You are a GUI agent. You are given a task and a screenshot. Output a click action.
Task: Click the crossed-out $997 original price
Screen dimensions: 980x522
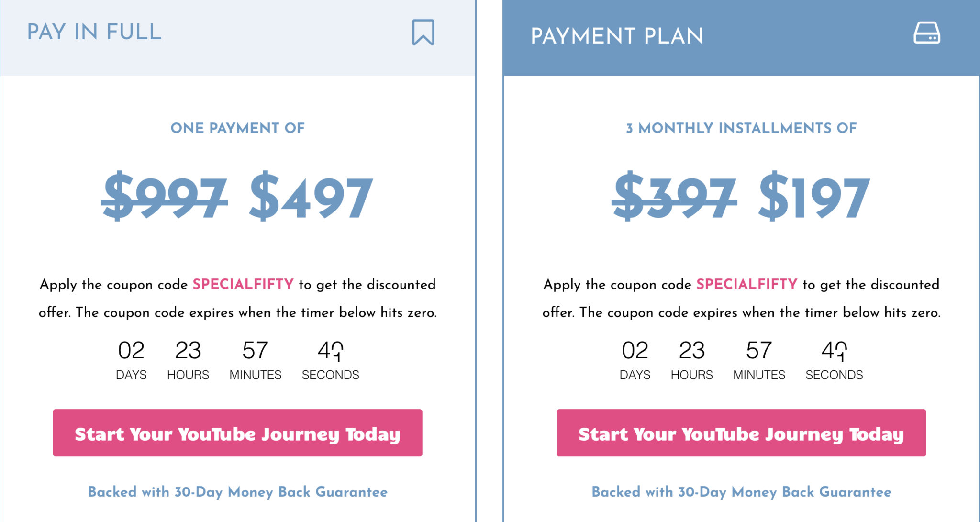pyautogui.click(x=165, y=197)
